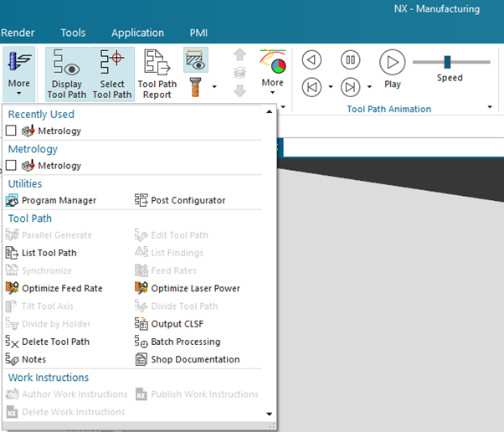Viewport: 504px width, 432px height.
Task: Check Metrology box under Metrology section
Action: click(x=11, y=165)
